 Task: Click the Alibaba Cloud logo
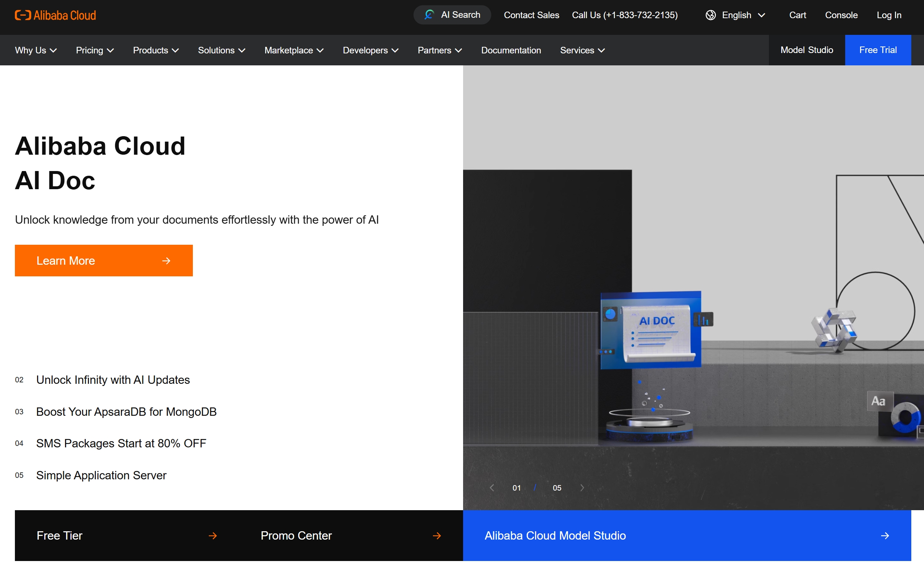click(55, 15)
